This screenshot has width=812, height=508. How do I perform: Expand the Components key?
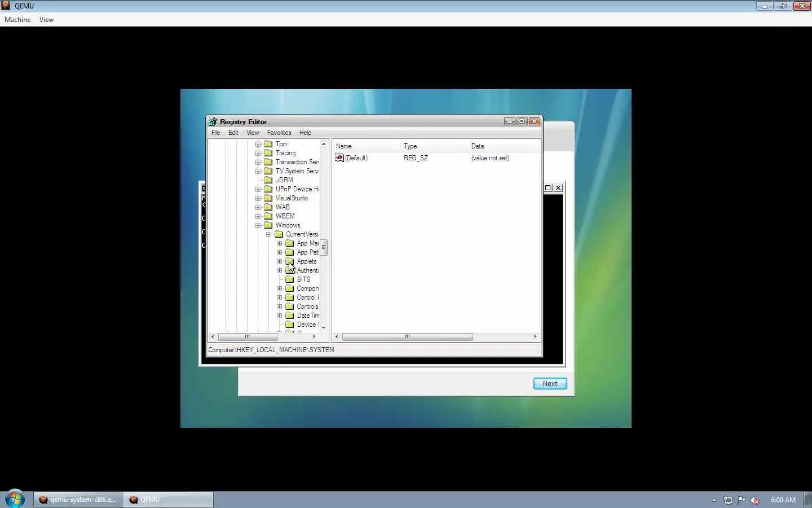pos(280,288)
